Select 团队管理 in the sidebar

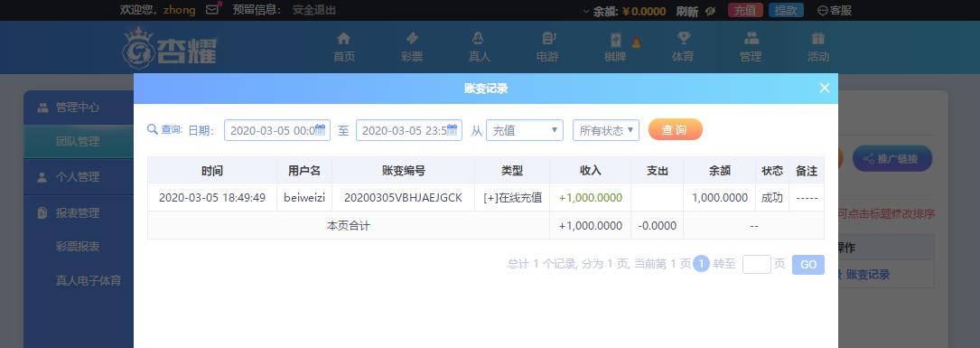point(78,141)
